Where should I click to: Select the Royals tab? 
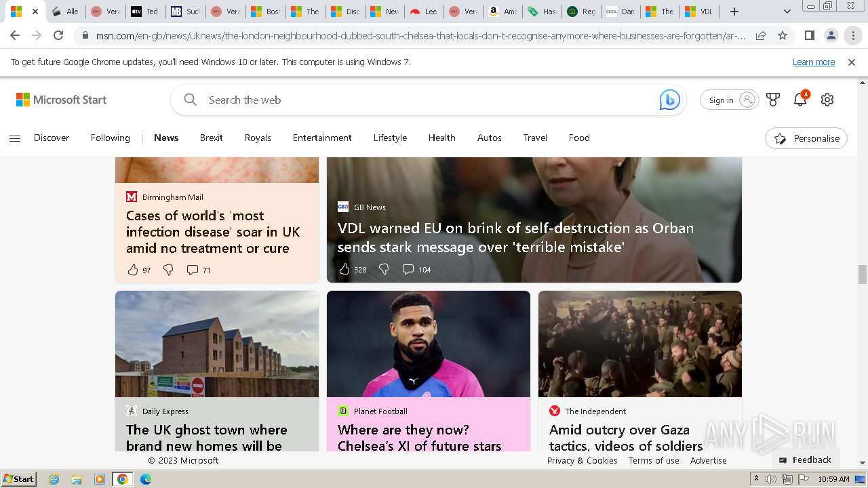[x=258, y=138]
